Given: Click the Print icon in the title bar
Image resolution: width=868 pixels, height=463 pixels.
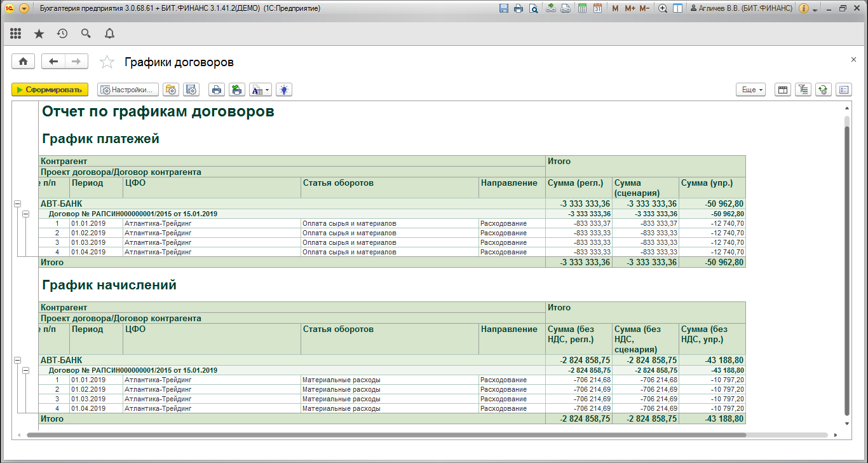Looking at the screenshot, I should pyautogui.click(x=519, y=8).
